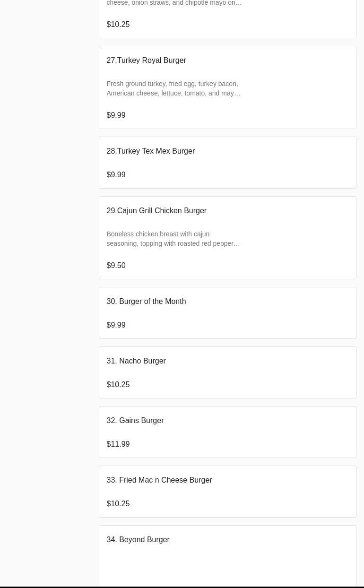Click the Cajun chicken burger description

coord(173,239)
